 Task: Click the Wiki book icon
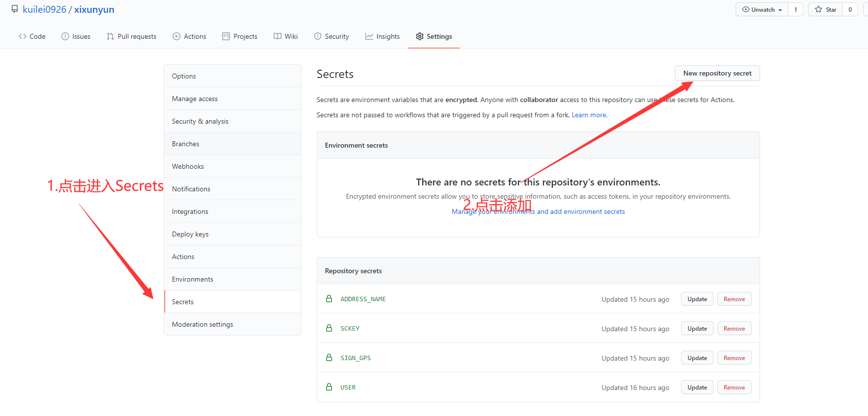coord(278,36)
